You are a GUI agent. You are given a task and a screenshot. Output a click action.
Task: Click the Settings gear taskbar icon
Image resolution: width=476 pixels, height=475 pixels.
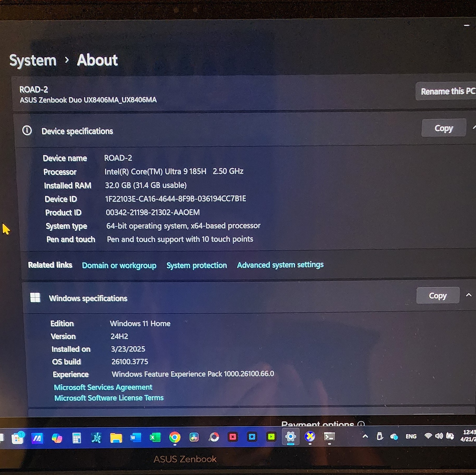coord(291,437)
